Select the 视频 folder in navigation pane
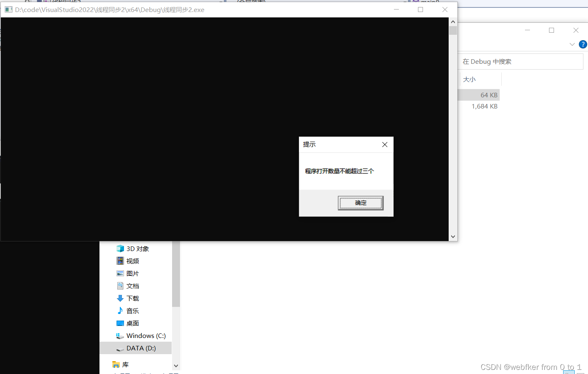The height and width of the screenshot is (374, 588). pos(133,261)
